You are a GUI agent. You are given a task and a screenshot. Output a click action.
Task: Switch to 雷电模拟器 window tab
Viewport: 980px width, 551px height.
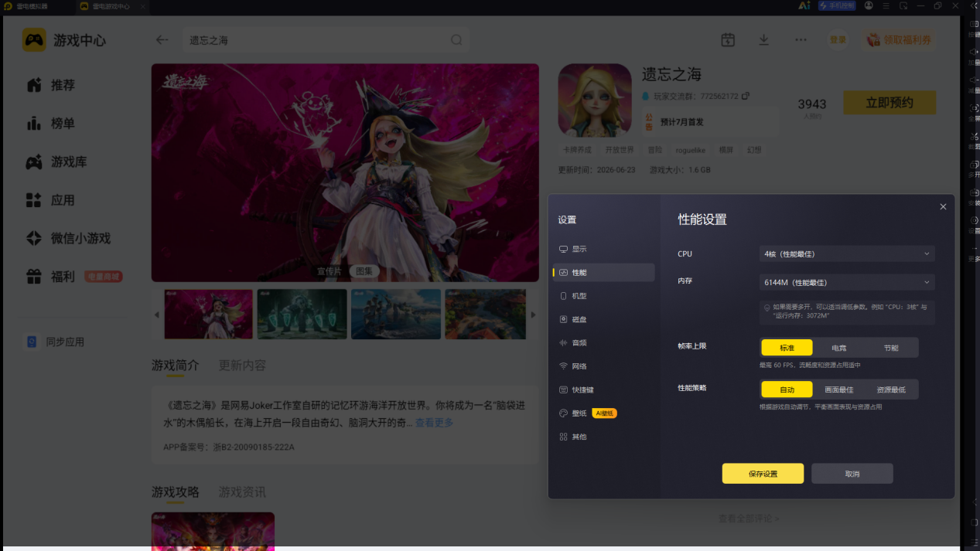(x=31, y=6)
